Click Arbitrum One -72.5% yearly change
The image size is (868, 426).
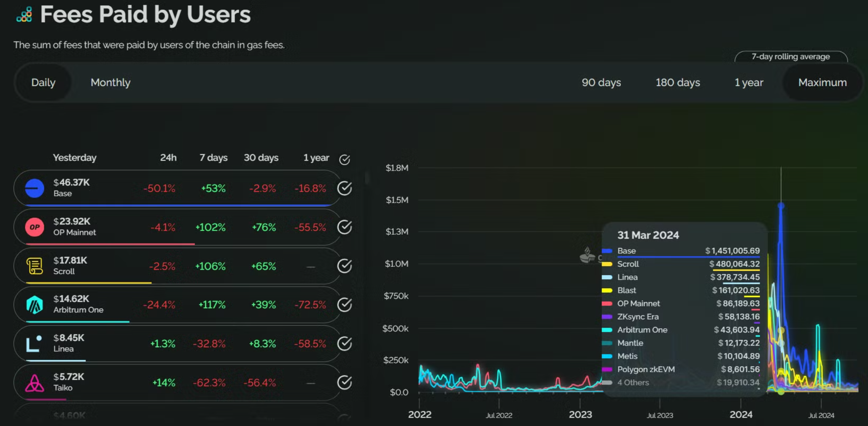point(310,305)
